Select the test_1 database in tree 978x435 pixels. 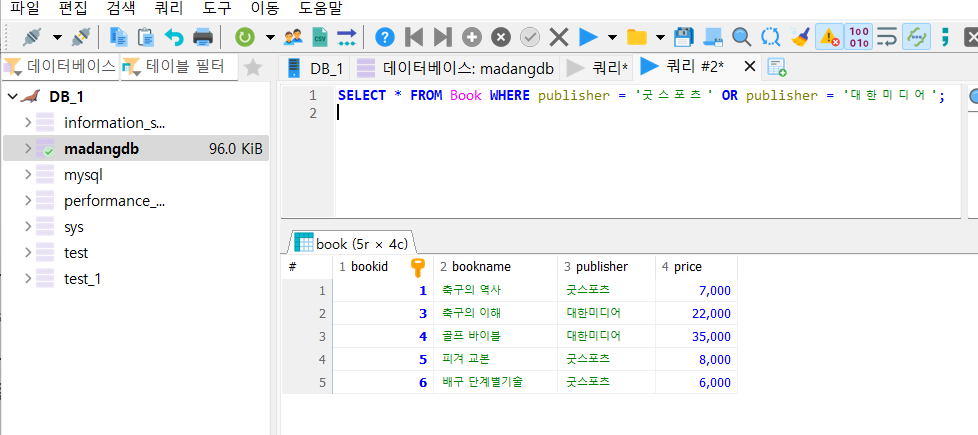(82, 279)
